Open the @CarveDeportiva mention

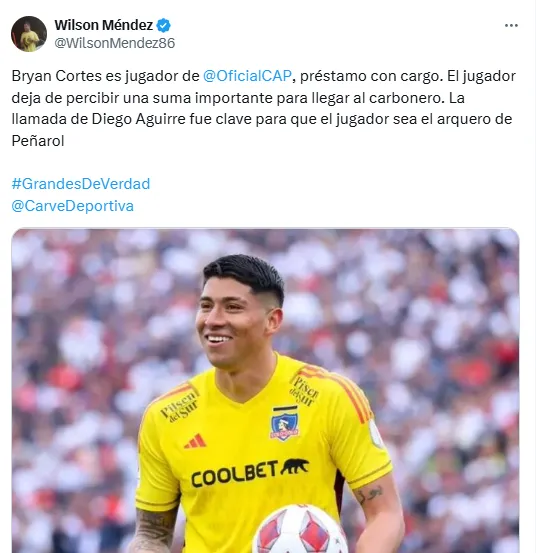73,206
